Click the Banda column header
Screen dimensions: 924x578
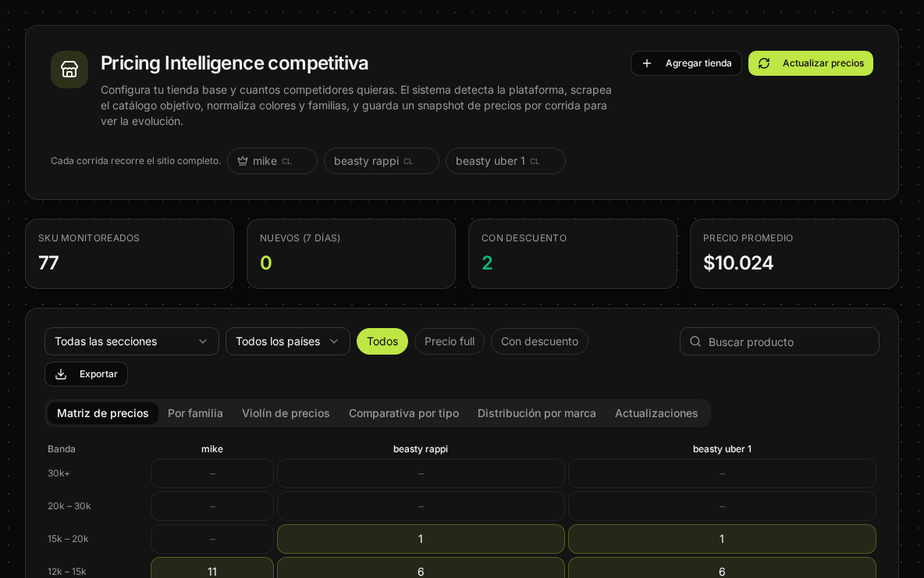62,449
